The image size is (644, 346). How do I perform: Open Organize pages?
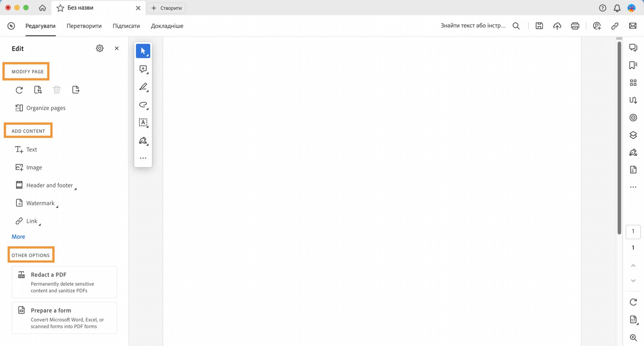tap(40, 108)
